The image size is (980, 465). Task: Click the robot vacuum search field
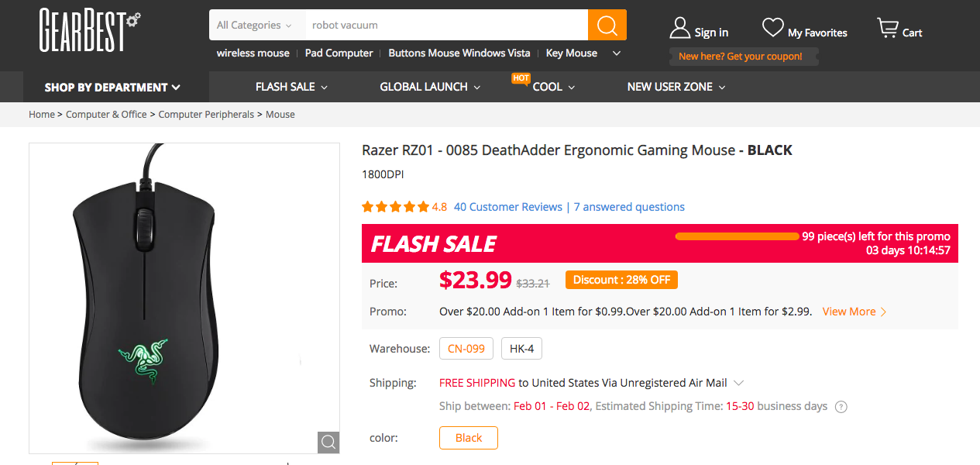pyautogui.click(x=445, y=25)
